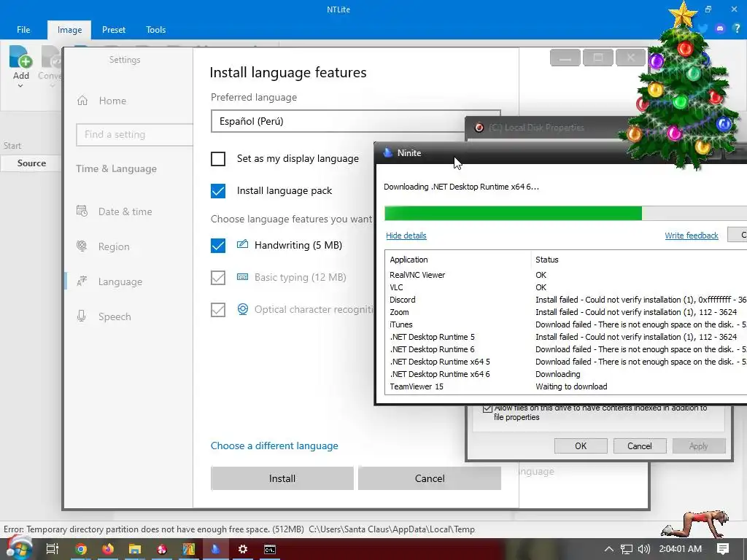The width and height of the screenshot is (747, 560).
Task: Click the Ninite window title icon
Action: [x=388, y=153]
